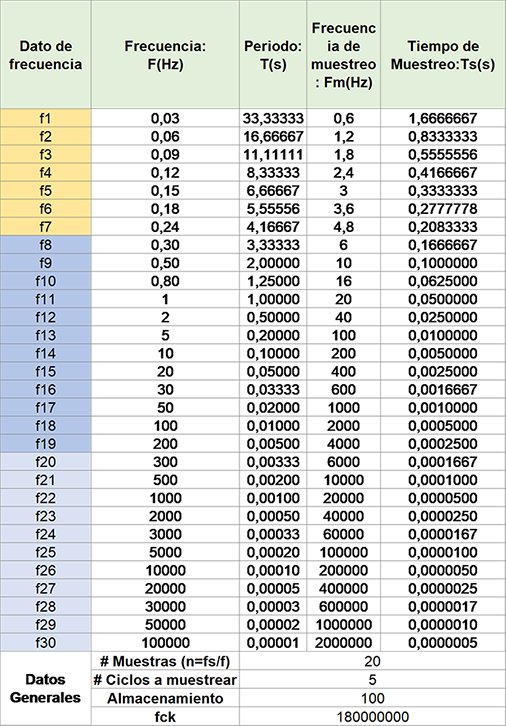Click the frequency cell showing 0,24
Image resolution: width=506 pixels, height=726 pixels.
[165, 227]
